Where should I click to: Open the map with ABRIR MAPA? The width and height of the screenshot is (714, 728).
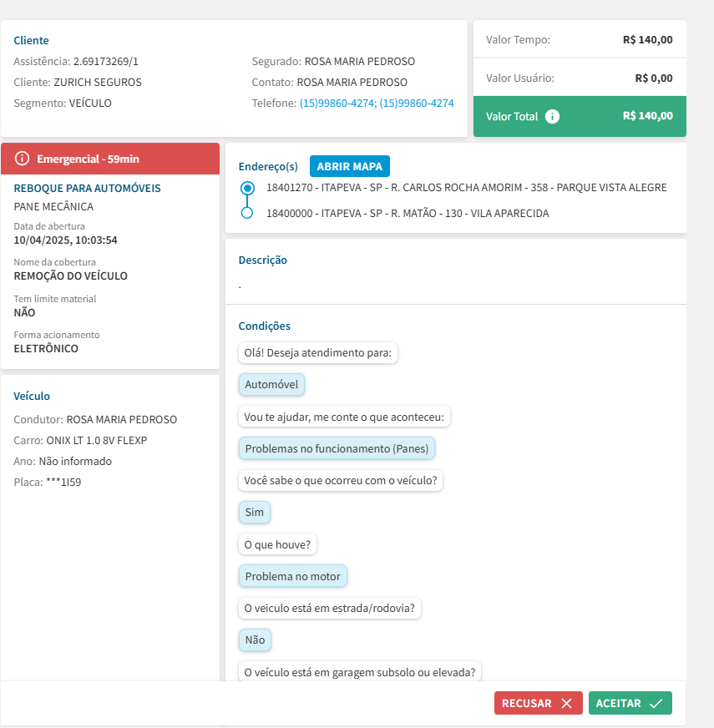(x=349, y=166)
